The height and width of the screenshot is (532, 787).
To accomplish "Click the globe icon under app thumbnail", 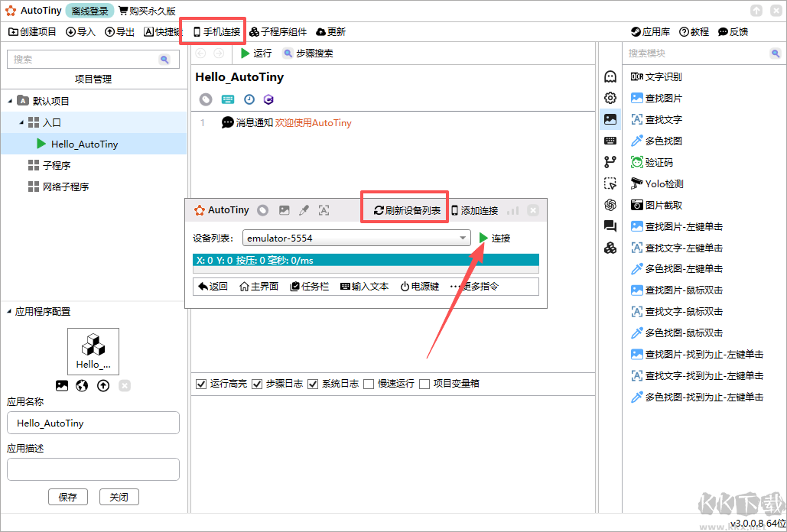I will click(x=83, y=386).
